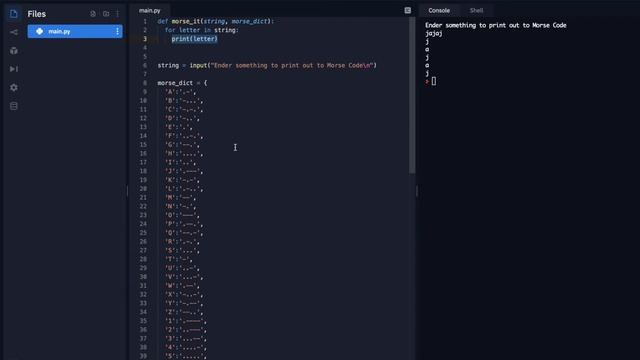Open Files panel header more-options menu
The width and height of the screenshot is (640, 360).
[x=118, y=14]
